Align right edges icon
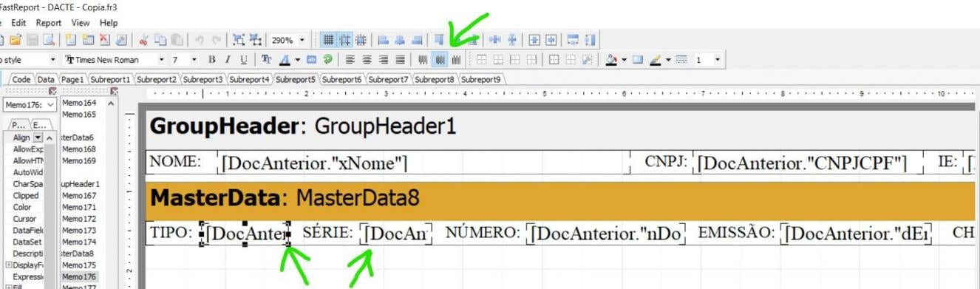The image size is (980, 289). coord(417,40)
